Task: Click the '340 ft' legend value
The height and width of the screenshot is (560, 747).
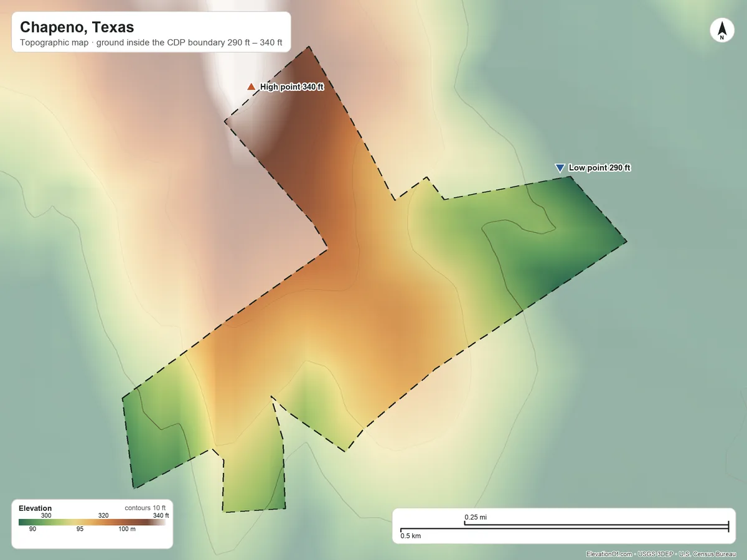Action: tap(161, 515)
